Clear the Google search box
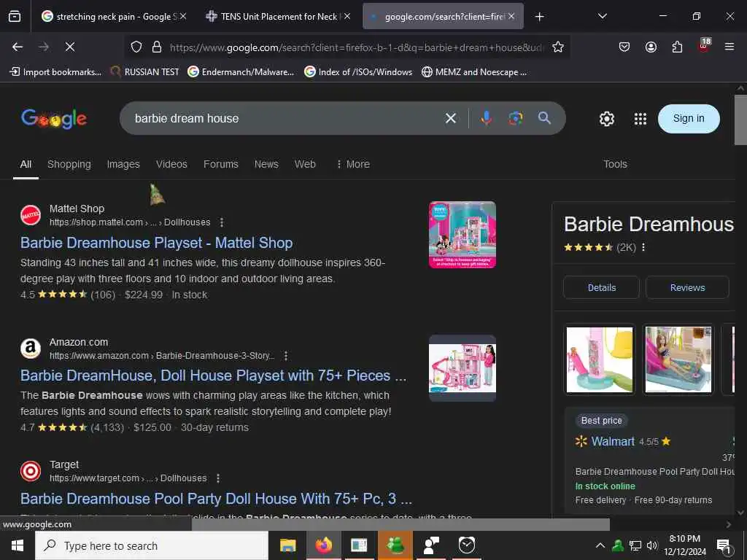The width and height of the screenshot is (747, 560). 451,118
